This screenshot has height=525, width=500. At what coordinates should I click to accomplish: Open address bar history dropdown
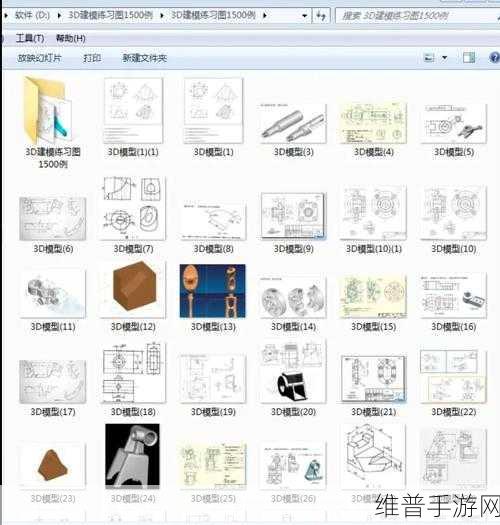(x=304, y=15)
